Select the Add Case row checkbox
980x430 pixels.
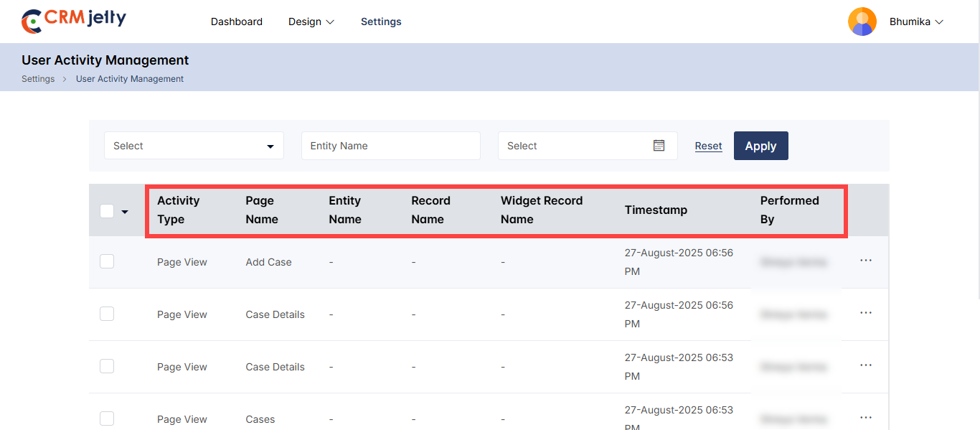(107, 261)
